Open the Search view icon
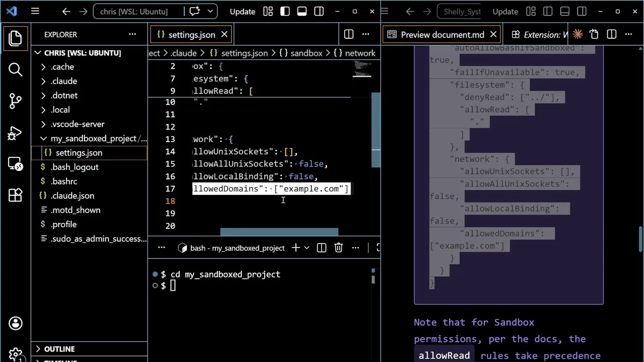Image resolution: width=644 pixels, height=362 pixels. [x=15, y=70]
